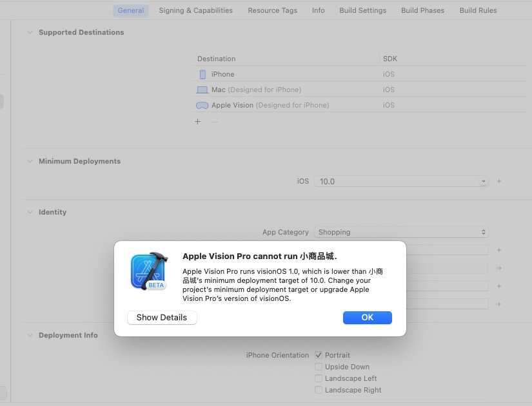Click the Show Details button
The width and height of the screenshot is (532, 406).
[x=162, y=318]
